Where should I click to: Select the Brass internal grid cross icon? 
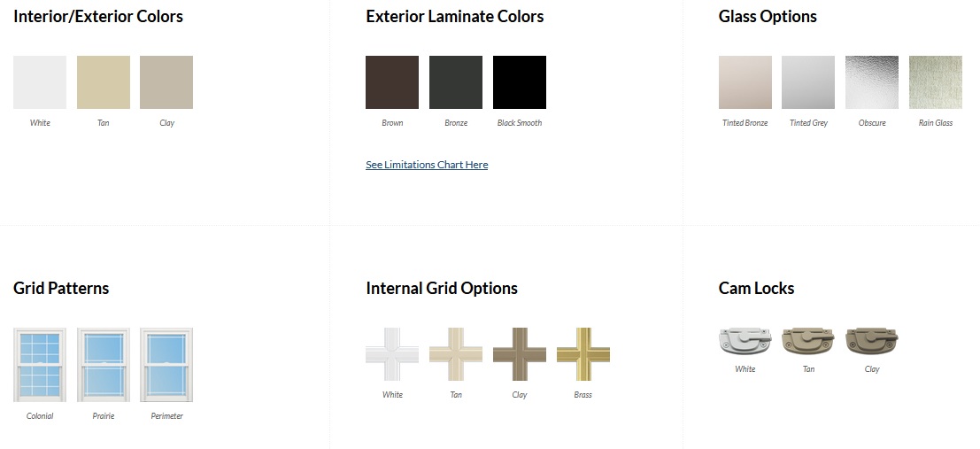(x=583, y=354)
